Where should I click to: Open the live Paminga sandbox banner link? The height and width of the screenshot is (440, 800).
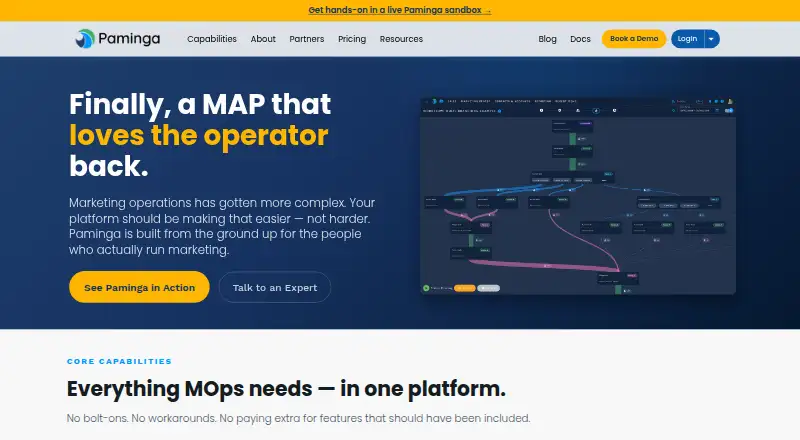click(399, 10)
